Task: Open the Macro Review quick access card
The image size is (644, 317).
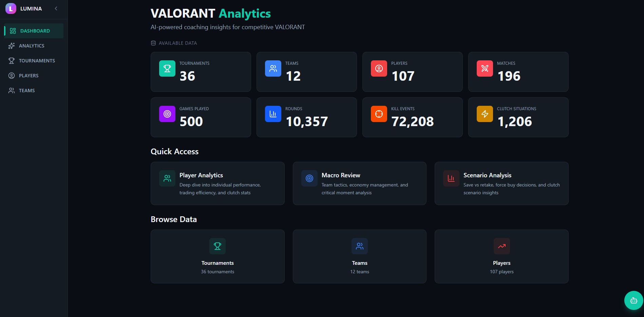Action: pos(360,183)
